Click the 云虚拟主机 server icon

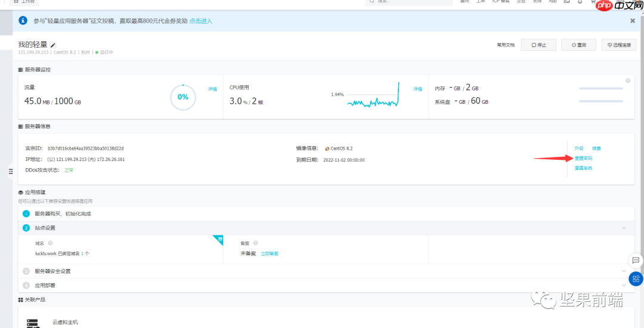32,323
